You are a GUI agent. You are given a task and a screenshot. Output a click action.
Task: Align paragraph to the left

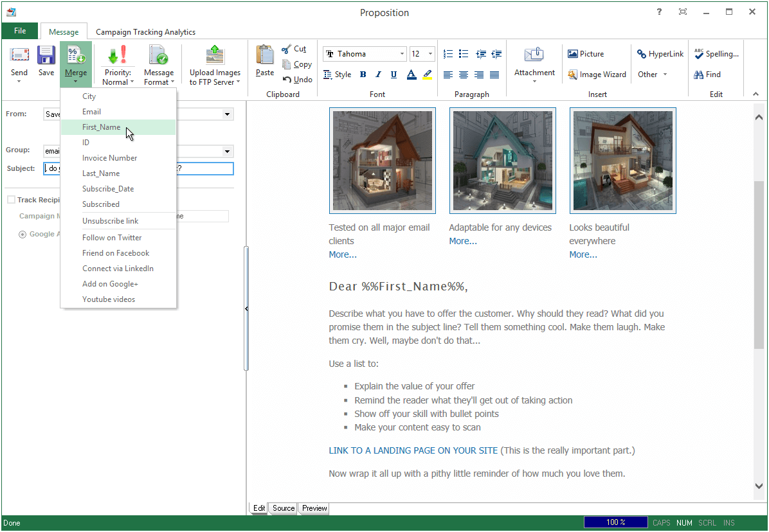(x=448, y=75)
